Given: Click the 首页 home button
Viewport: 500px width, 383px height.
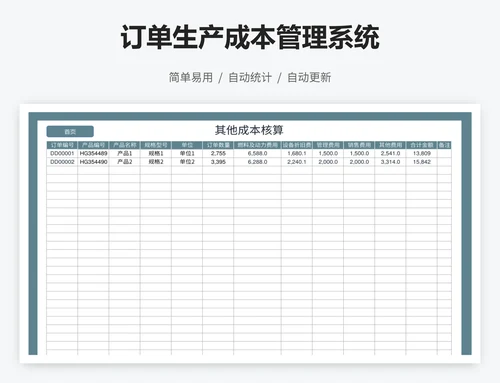Looking at the screenshot, I should click(x=70, y=132).
